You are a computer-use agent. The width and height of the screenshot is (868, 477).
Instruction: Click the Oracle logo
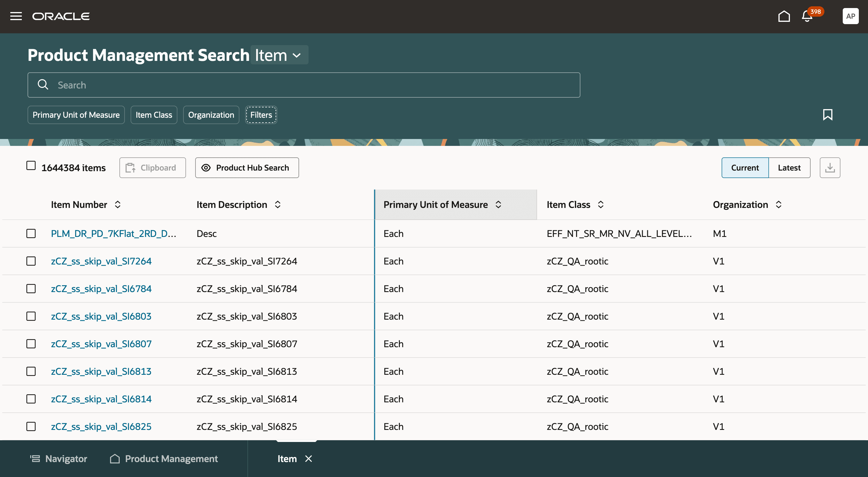(61, 16)
